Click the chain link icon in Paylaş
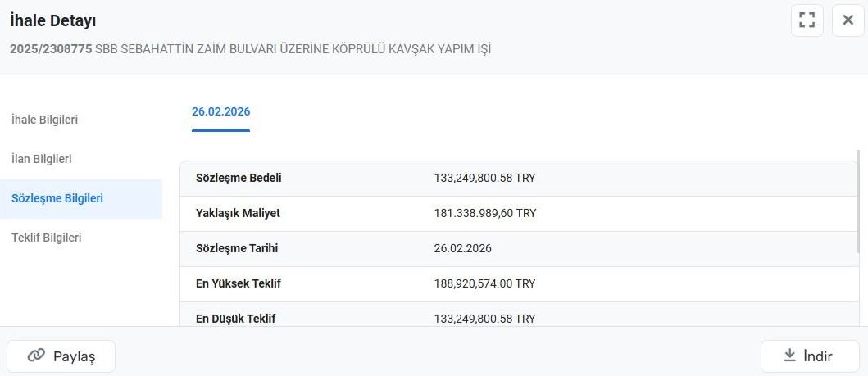868x376 pixels. pos(36,356)
